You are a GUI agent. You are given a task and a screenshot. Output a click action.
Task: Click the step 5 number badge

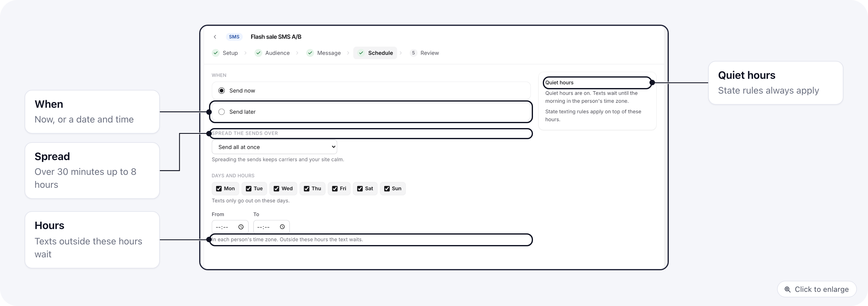click(x=413, y=53)
